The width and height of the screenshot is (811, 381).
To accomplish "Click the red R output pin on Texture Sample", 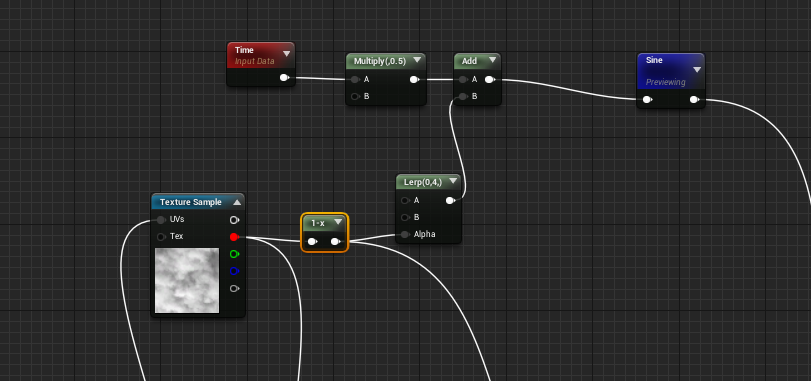I will pos(234,237).
